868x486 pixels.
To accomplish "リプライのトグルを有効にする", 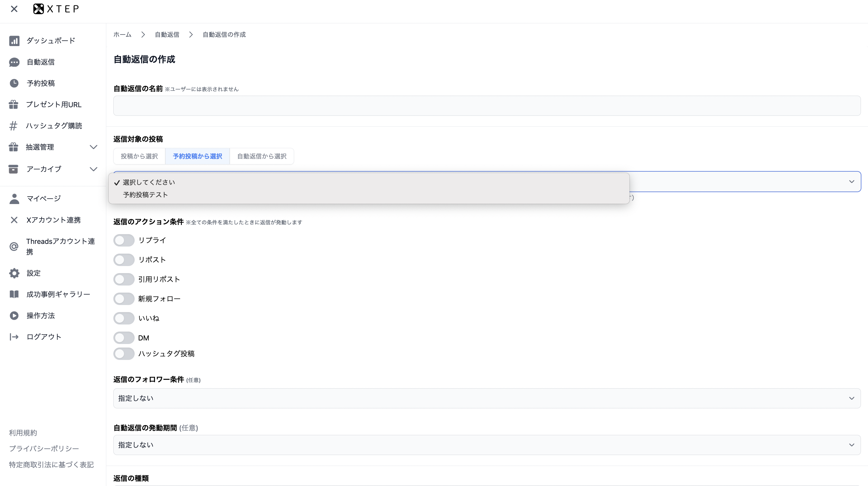I will click(x=124, y=240).
